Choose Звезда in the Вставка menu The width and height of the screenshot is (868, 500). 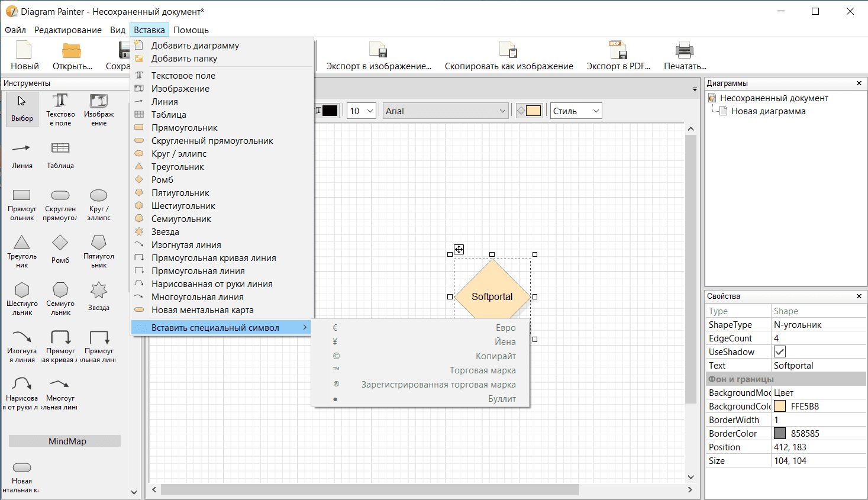click(x=222, y=232)
